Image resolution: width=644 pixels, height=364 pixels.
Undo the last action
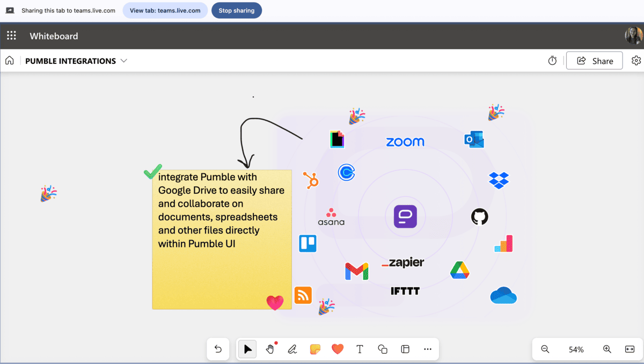coord(218,349)
